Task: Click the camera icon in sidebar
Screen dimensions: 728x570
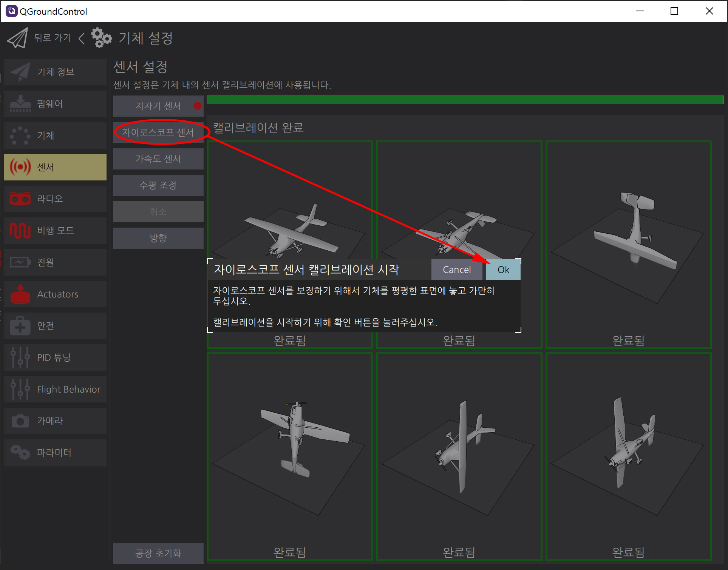Action: click(20, 421)
